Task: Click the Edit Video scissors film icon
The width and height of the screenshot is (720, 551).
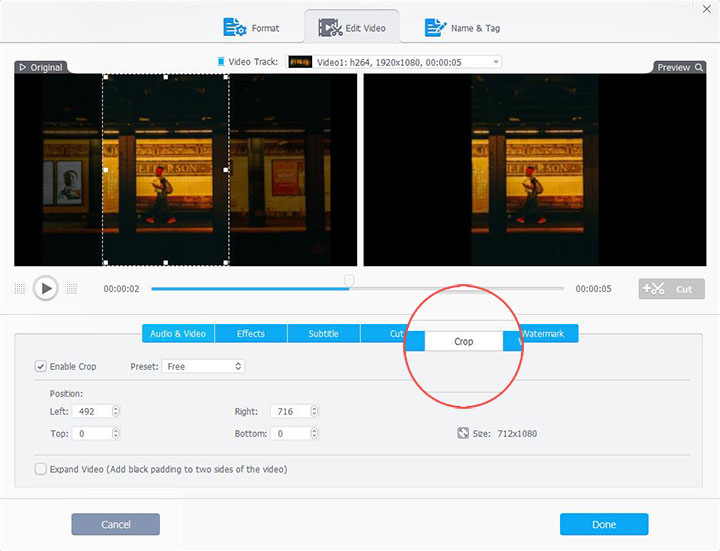Action: coord(330,28)
